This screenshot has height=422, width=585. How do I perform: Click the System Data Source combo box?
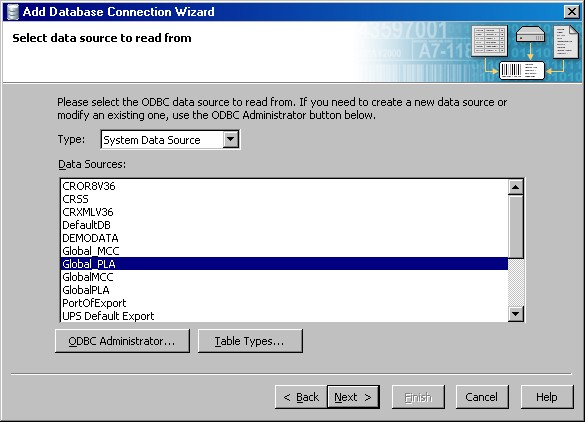tap(170, 140)
